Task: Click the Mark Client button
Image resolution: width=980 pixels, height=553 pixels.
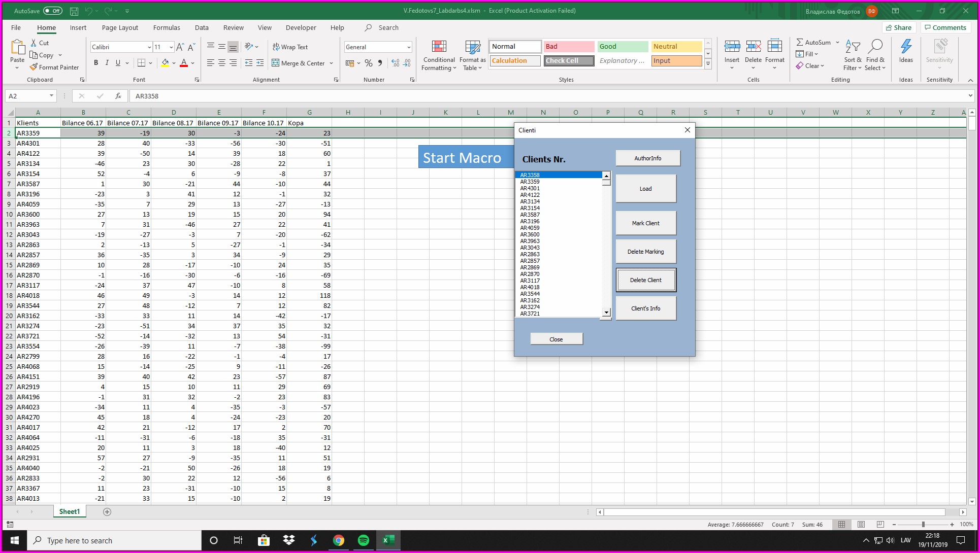Action: (646, 223)
